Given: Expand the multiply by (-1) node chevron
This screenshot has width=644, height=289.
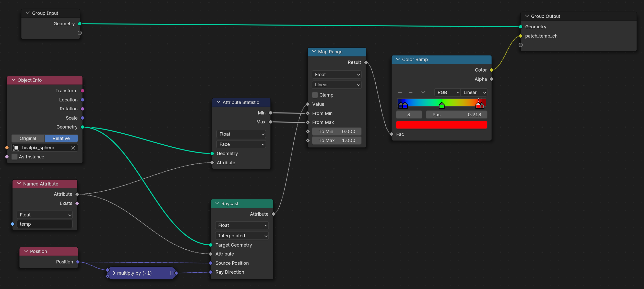Looking at the screenshot, I should [x=114, y=273].
